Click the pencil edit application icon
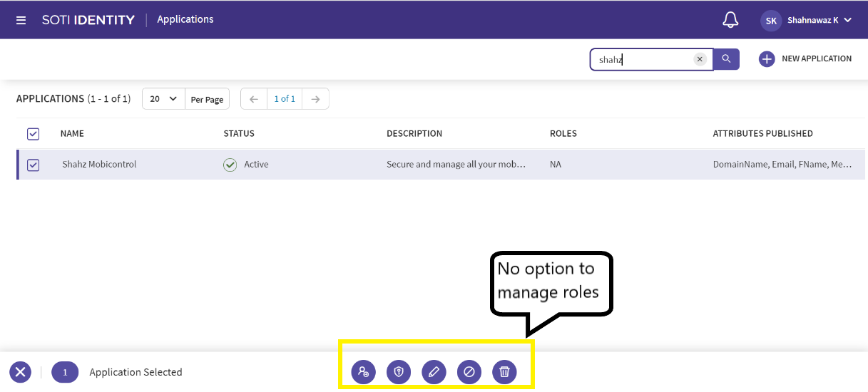 pos(434,371)
